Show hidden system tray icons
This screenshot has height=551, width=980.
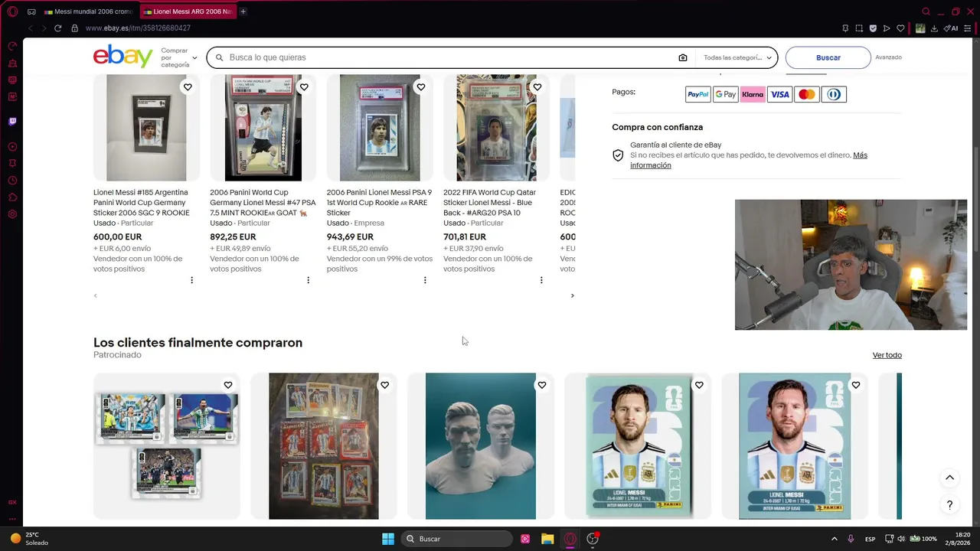pos(835,539)
